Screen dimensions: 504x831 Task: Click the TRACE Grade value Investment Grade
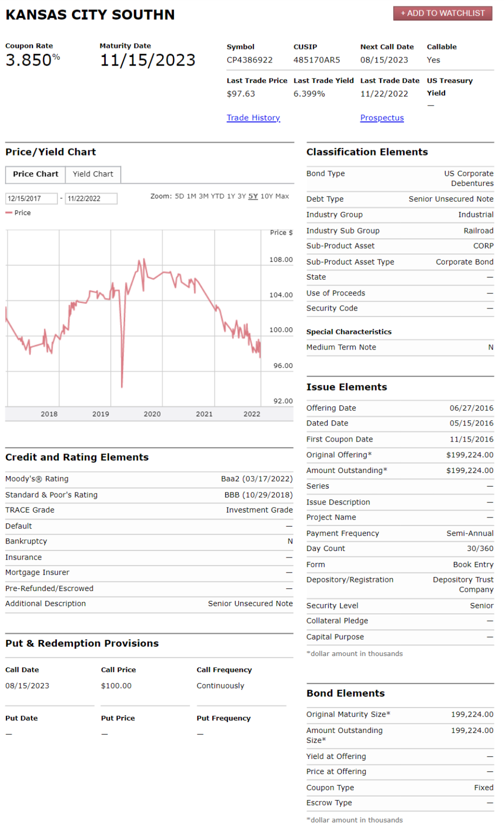coord(259,510)
